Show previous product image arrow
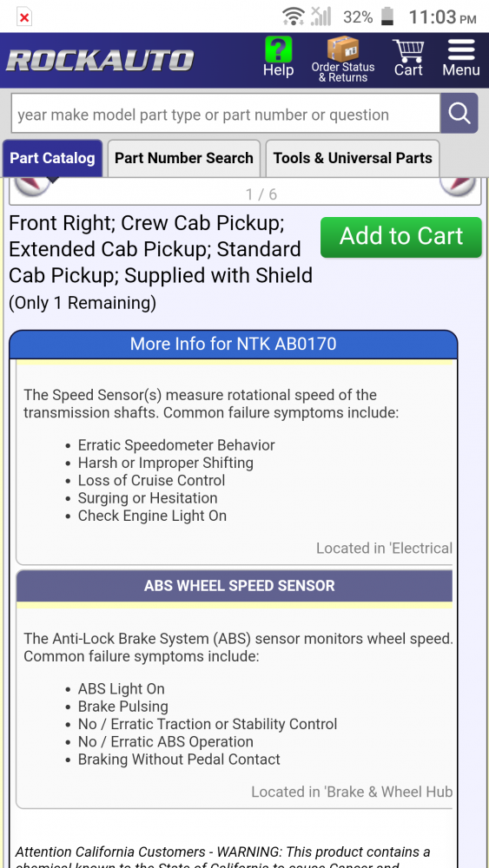This screenshot has width=489, height=868. tap(32, 187)
